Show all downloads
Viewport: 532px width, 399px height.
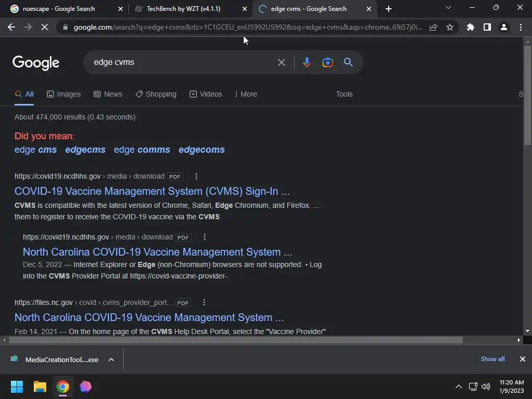(493, 359)
